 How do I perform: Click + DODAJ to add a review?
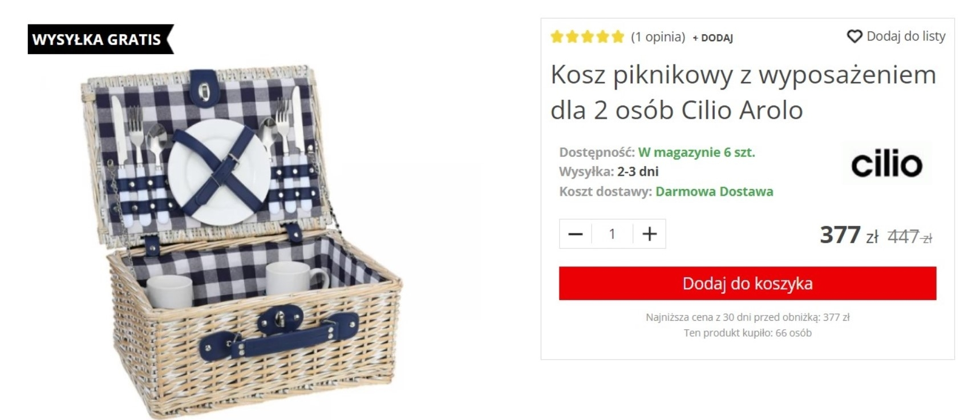point(712,38)
